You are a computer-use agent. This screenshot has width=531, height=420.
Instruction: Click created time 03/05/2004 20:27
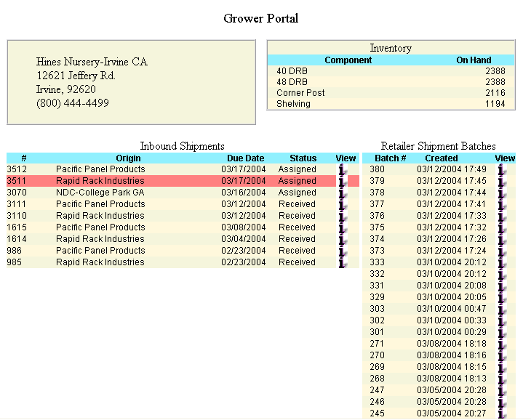[452, 413]
